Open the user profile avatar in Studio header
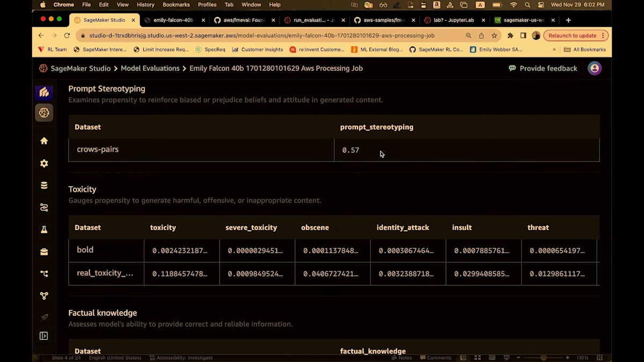This screenshot has height=362, width=644. coord(595,68)
